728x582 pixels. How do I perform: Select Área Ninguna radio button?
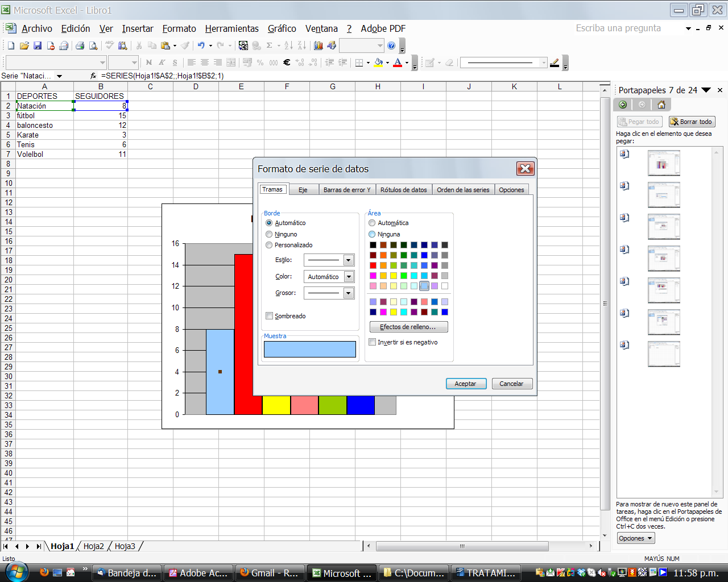coord(372,234)
